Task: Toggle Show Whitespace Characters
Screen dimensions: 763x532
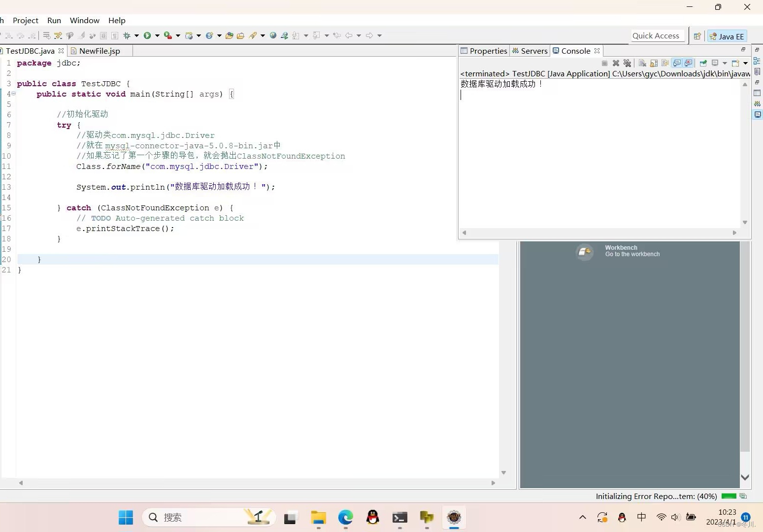Action: [x=114, y=35]
